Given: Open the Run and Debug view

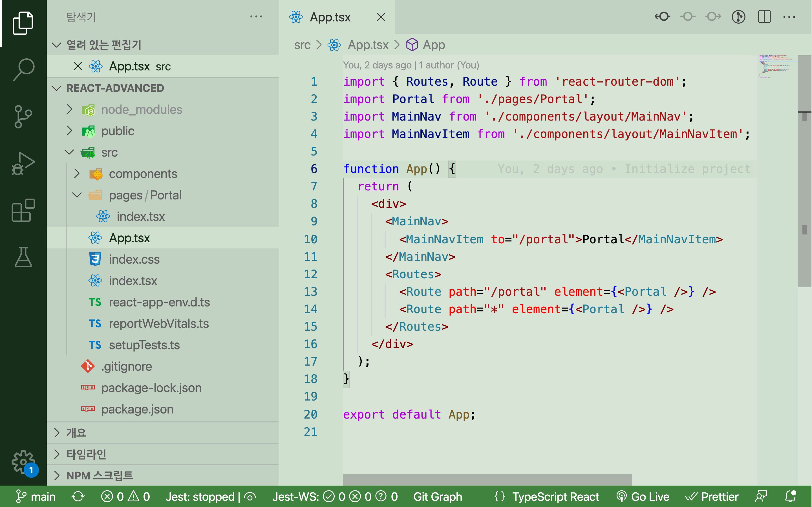Looking at the screenshot, I should pos(23,163).
